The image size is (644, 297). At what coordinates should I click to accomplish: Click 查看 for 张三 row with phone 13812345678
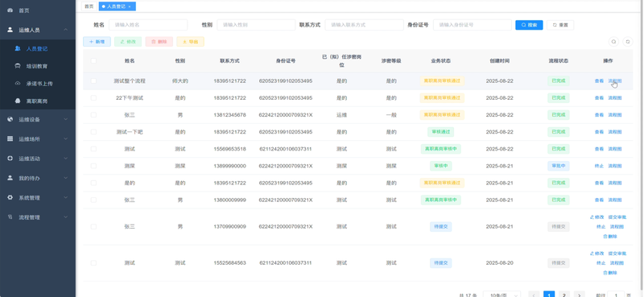(x=599, y=115)
